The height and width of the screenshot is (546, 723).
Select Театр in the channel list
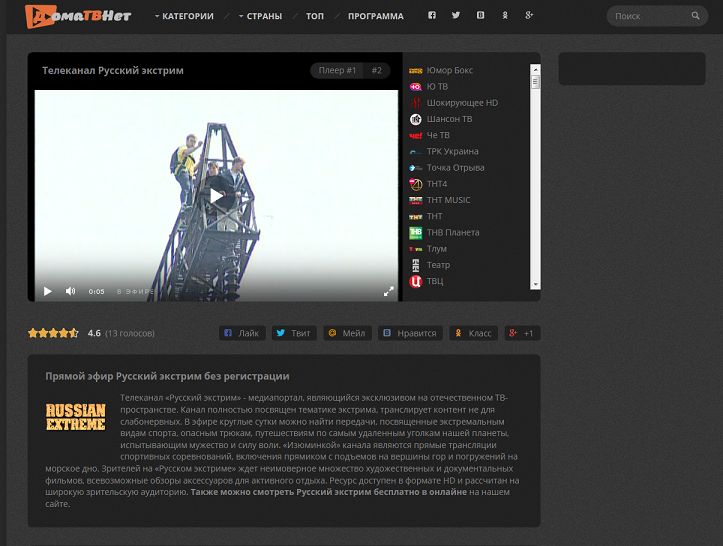438,265
